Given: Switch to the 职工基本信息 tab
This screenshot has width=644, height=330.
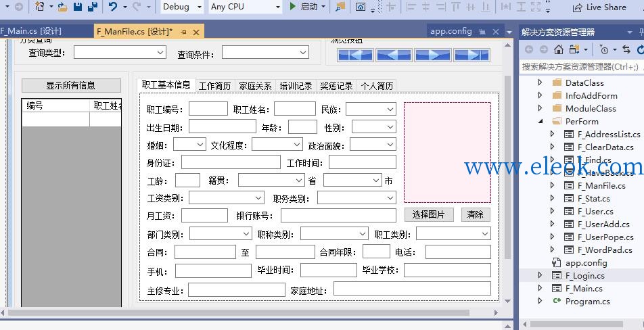Looking at the screenshot, I should (x=166, y=85).
